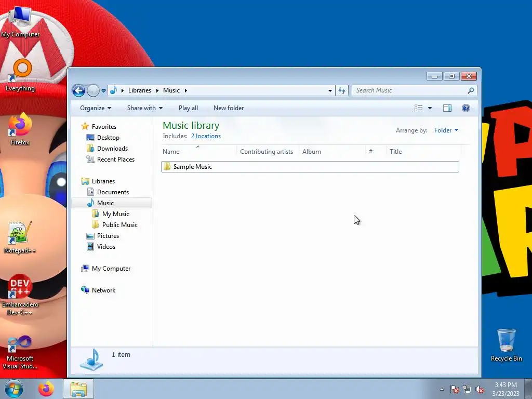
Task: Open the address bar previous locations dropdown
Action: click(x=330, y=90)
